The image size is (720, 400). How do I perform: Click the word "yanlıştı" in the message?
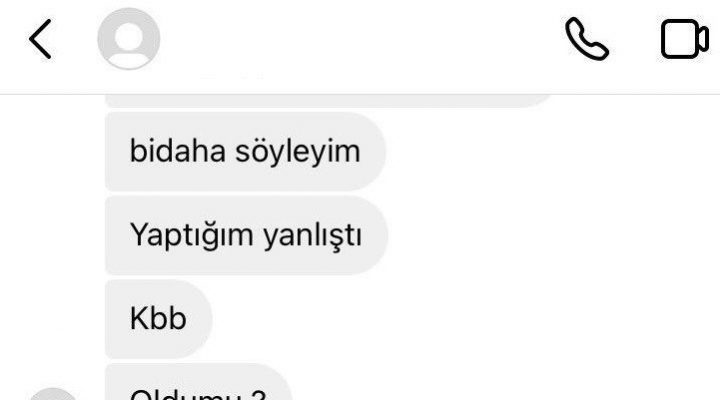click(313, 236)
